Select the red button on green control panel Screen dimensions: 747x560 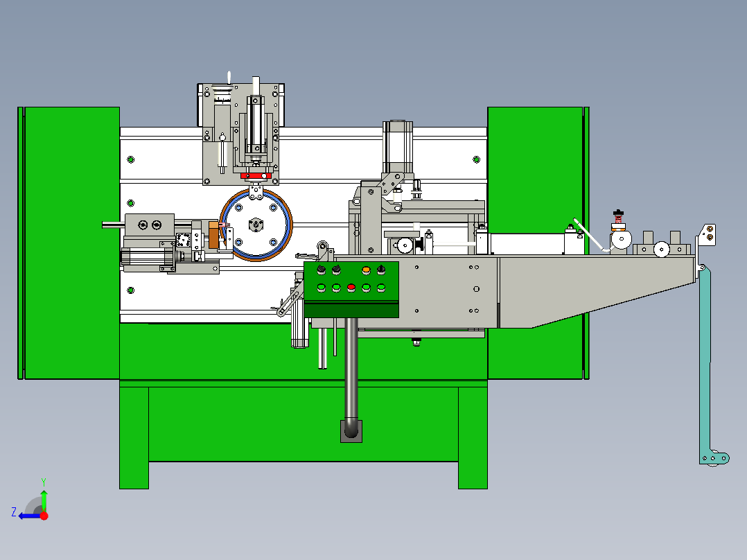pyautogui.click(x=351, y=288)
